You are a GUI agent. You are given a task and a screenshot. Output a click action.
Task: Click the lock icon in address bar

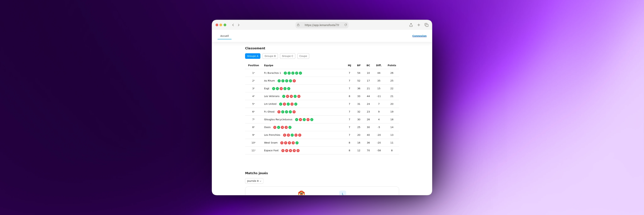298,25
